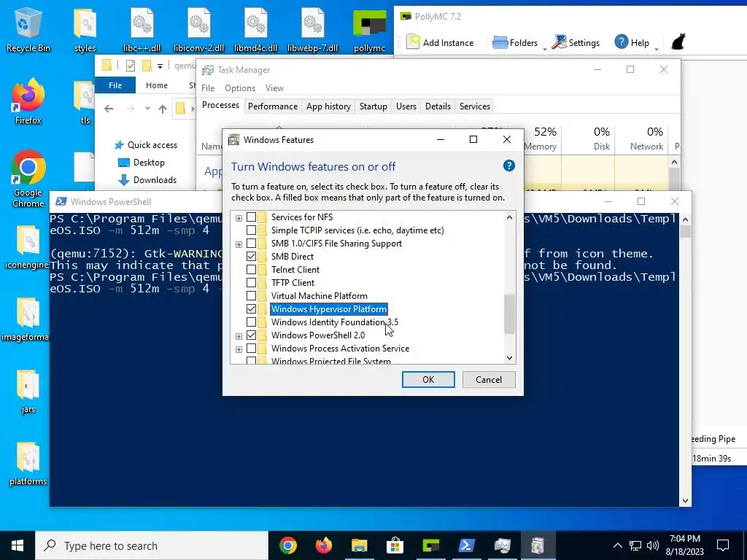The height and width of the screenshot is (560, 747).
Task: Open the network icon in system tray
Action: pos(635,545)
